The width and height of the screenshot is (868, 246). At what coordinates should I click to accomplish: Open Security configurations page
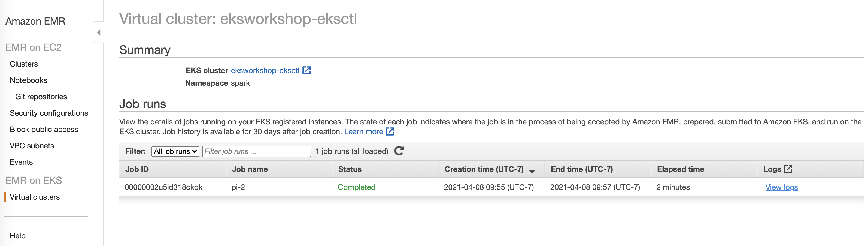click(49, 113)
